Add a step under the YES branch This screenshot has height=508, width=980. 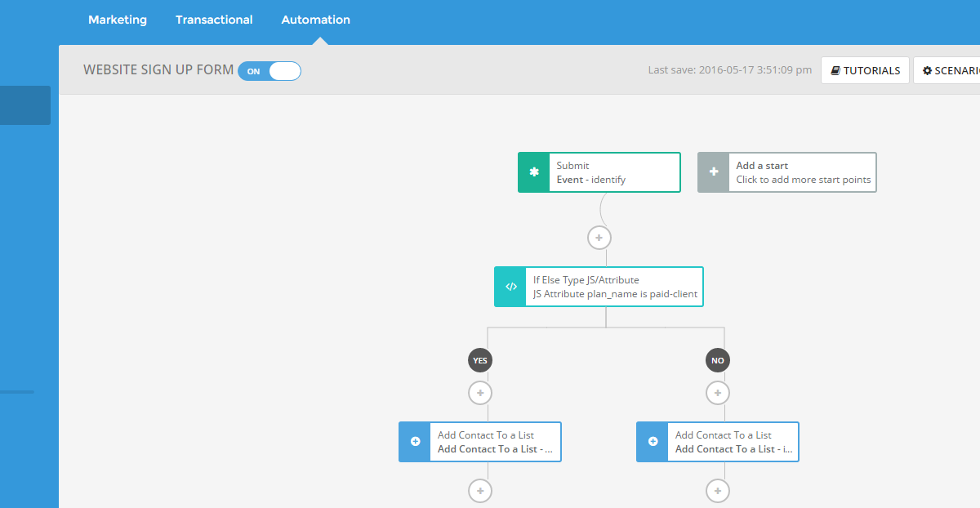480,393
